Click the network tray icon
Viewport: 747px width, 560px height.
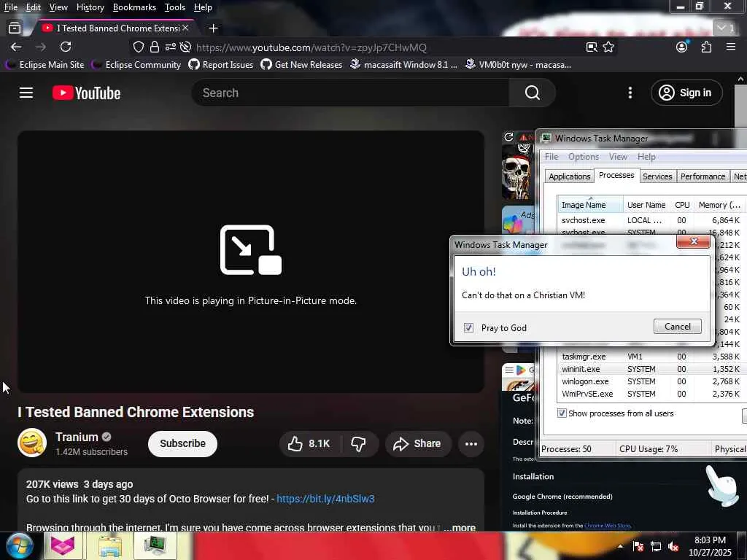point(656,547)
